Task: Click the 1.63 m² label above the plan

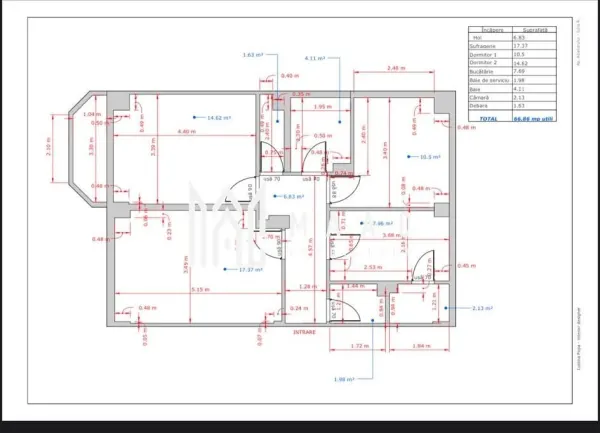Action: pos(253,55)
